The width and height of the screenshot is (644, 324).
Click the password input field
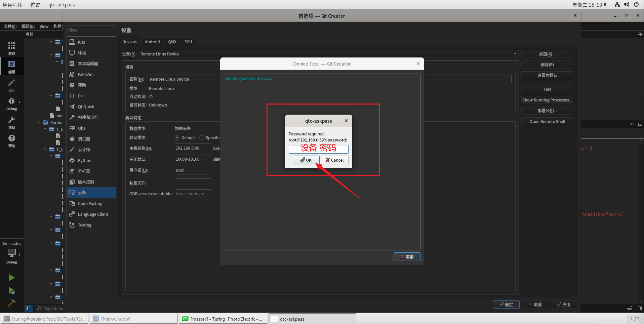click(x=318, y=149)
